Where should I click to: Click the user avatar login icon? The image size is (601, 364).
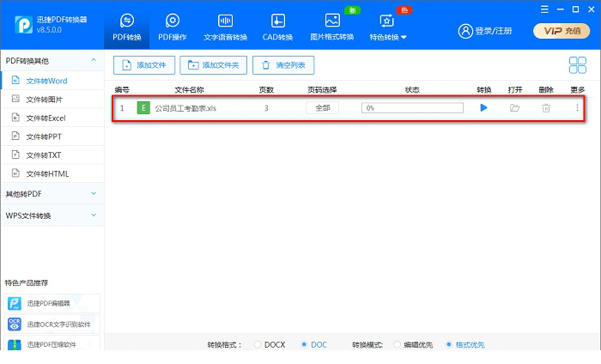click(465, 31)
